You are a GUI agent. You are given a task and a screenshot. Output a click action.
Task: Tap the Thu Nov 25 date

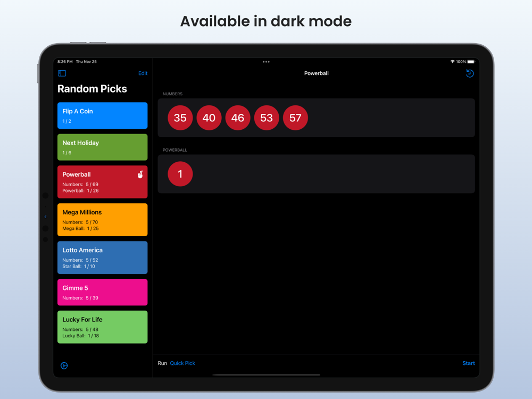[x=86, y=62]
